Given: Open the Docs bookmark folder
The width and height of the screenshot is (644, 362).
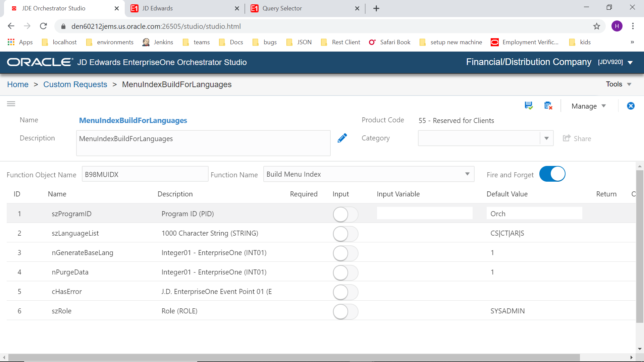Looking at the screenshot, I should (x=231, y=42).
